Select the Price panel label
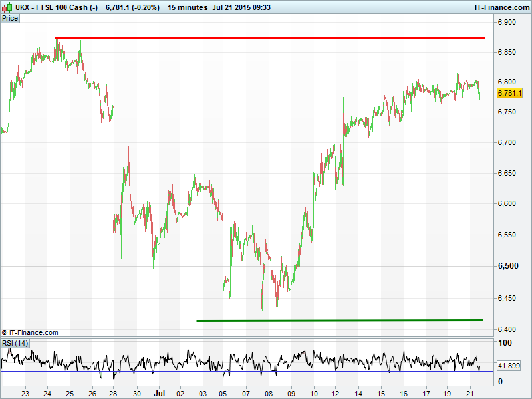The width and height of the screenshot is (532, 399). [10, 18]
